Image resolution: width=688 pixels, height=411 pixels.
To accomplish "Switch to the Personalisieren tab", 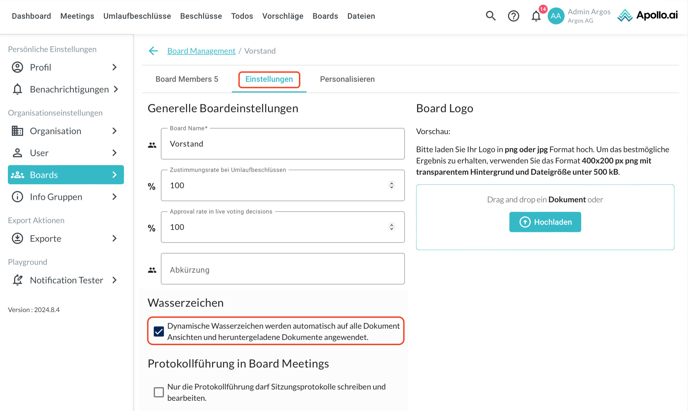I will tap(347, 79).
